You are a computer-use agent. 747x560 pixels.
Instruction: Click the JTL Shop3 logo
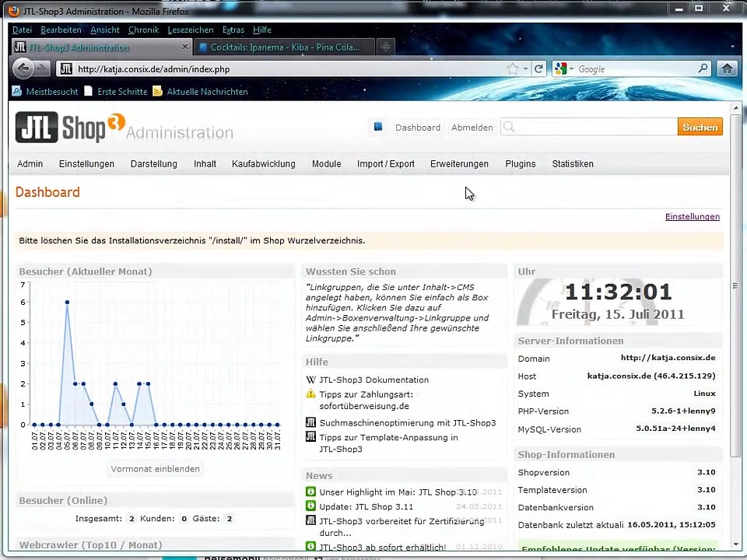pyautogui.click(x=70, y=128)
